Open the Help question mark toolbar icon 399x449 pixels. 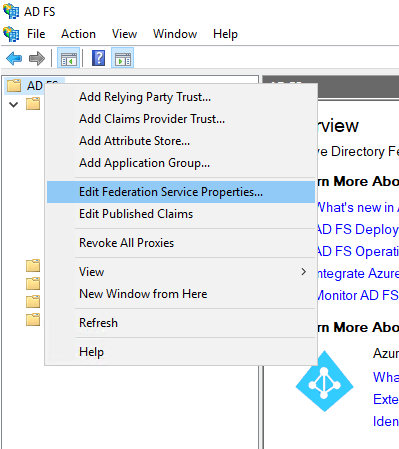coord(98,58)
